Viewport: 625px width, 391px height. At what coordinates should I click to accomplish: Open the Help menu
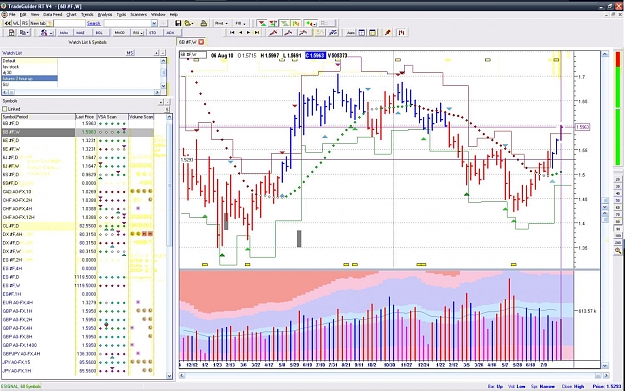173,14
